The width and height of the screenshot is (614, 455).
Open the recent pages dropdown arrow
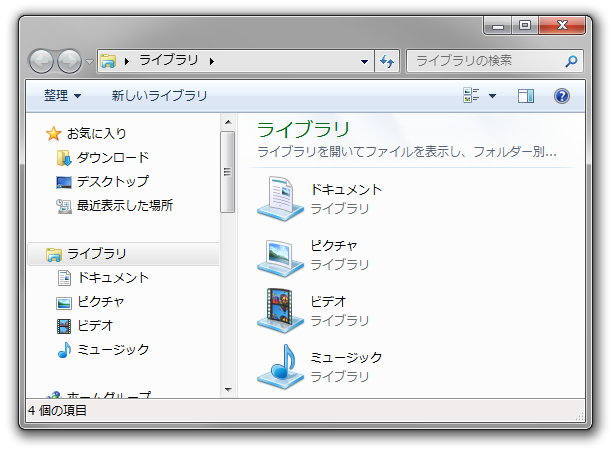(x=90, y=61)
